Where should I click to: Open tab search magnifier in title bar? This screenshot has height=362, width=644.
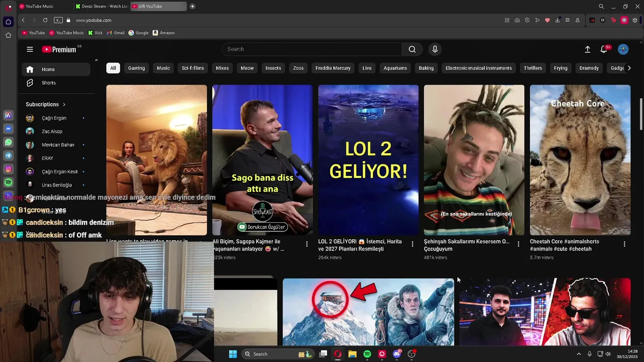(601, 7)
